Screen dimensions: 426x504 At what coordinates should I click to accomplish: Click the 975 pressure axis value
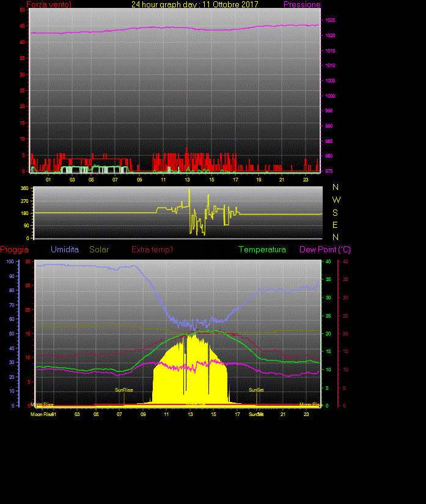coord(329,171)
